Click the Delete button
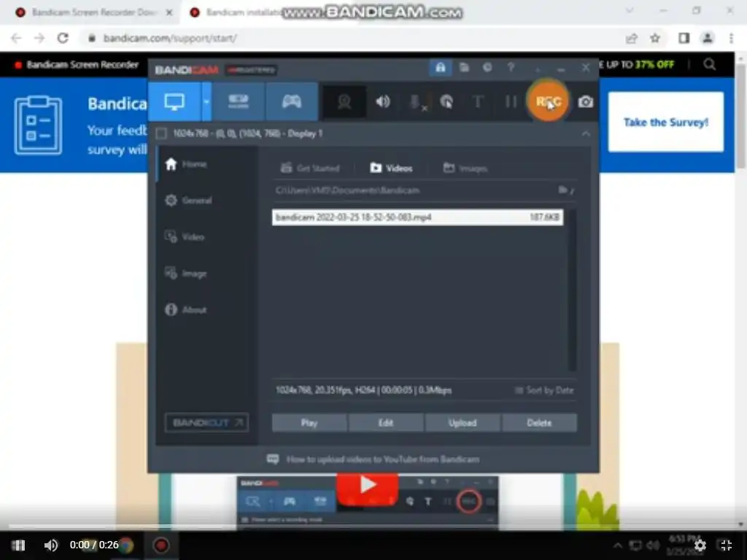 [539, 423]
